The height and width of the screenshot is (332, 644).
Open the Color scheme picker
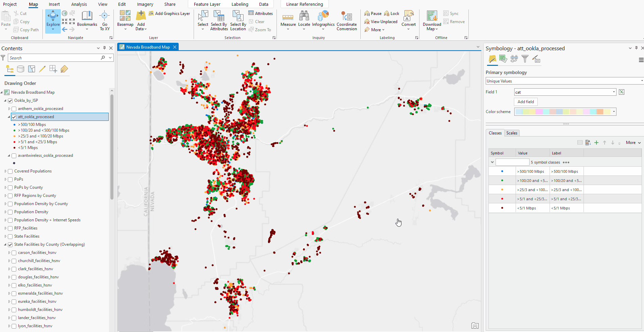pyautogui.click(x=613, y=111)
